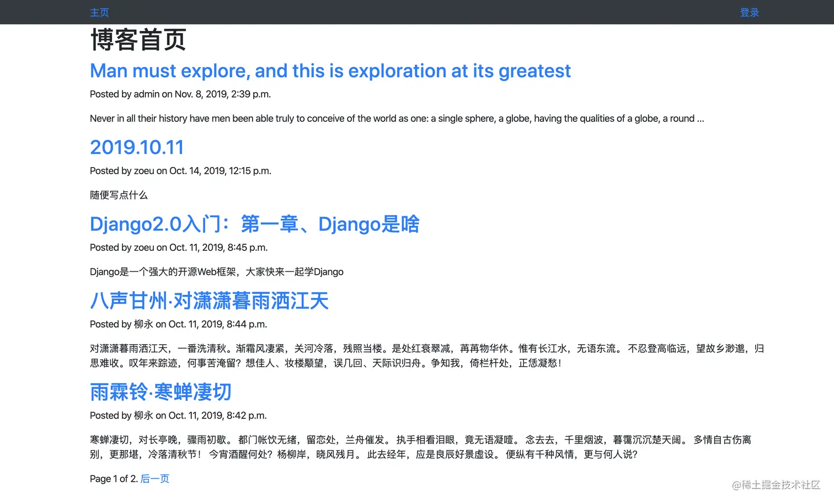Click 'Posted by 柳永 on Oct. 11, 2019, 8:44 p.m.'
Viewport: 834px width, 504px height.
tap(178, 324)
